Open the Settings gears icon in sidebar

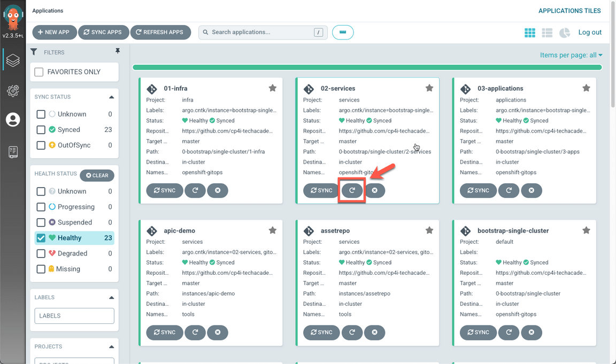pyautogui.click(x=13, y=91)
